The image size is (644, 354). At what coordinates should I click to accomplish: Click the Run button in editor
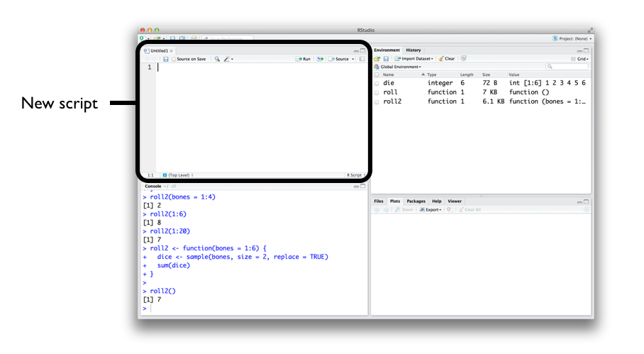coord(304,59)
